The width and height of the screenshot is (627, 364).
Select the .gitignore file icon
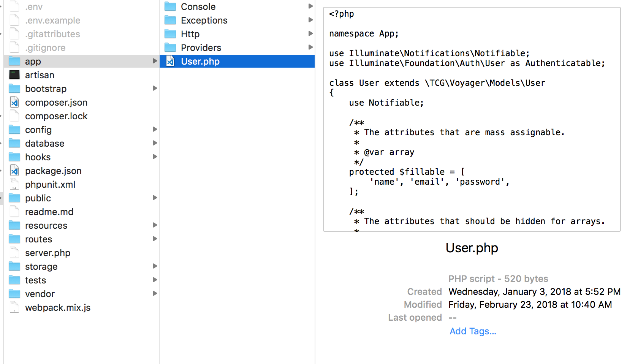pyautogui.click(x=14, y=47)
